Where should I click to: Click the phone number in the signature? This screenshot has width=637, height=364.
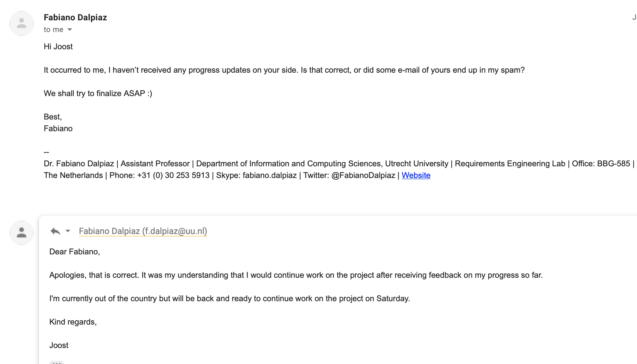(x=173, y=175)
